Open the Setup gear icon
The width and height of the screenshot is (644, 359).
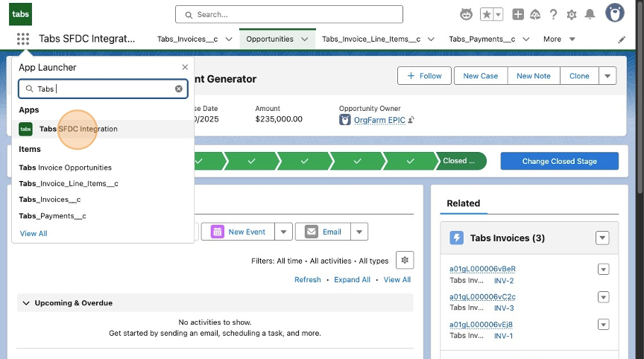[x=572, y=15]
